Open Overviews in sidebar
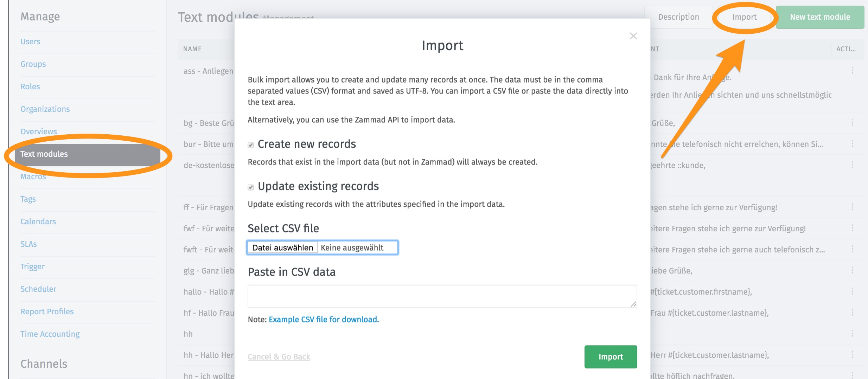 [39, 131]
